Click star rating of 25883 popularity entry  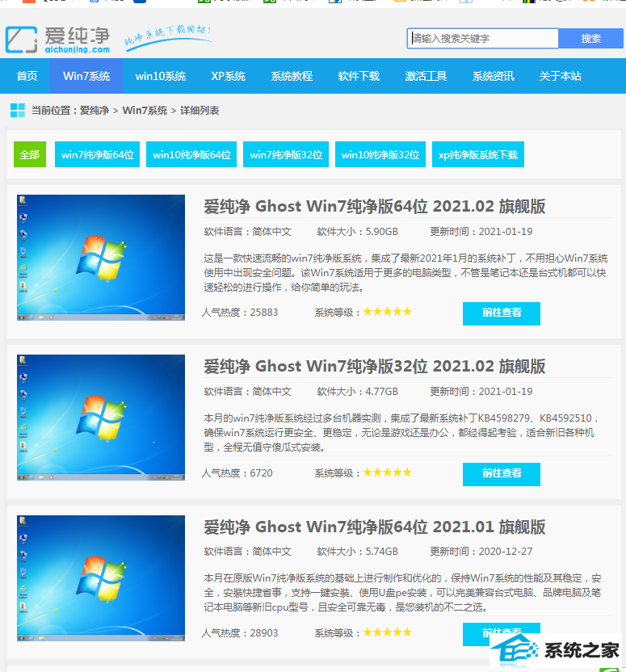[x=388, y=312]
